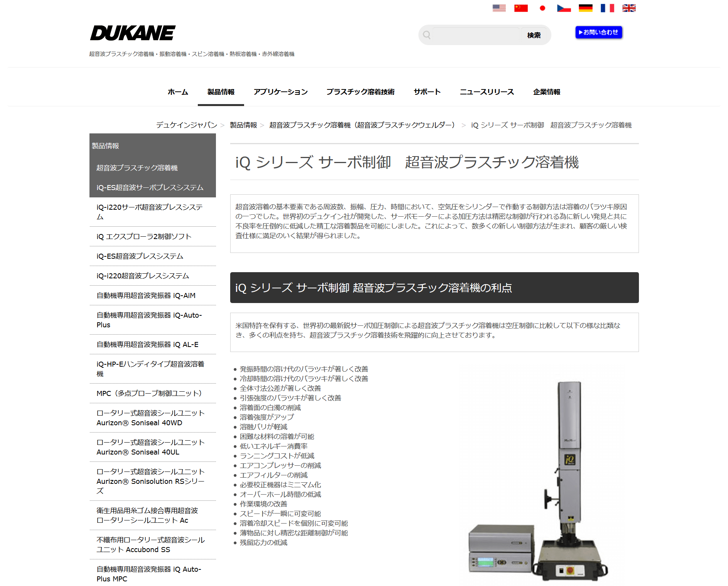Go to アプリケーション menu item
The image size is (728, 586).
pyautogui.click(x=280, y=92)
